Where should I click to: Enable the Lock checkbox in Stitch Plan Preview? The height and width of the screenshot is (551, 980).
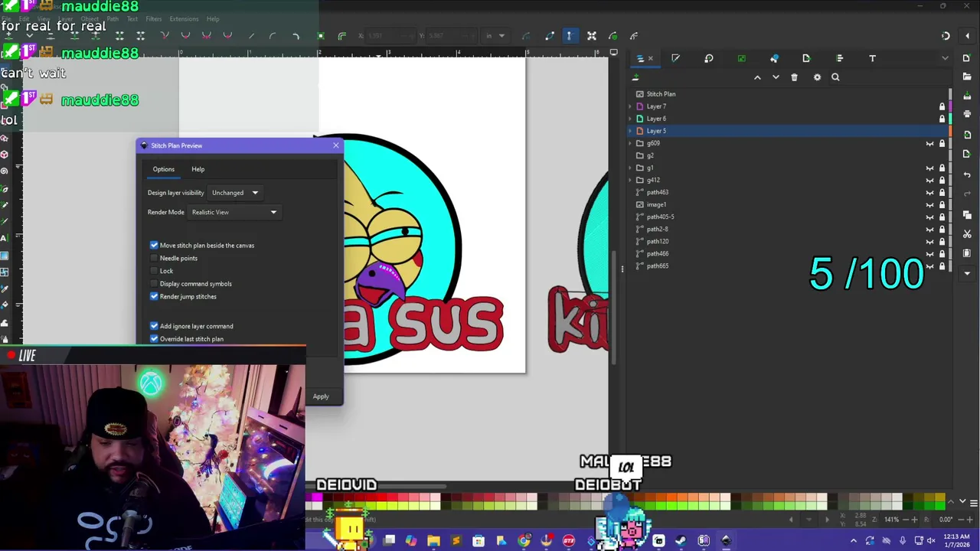pos(154,271)
